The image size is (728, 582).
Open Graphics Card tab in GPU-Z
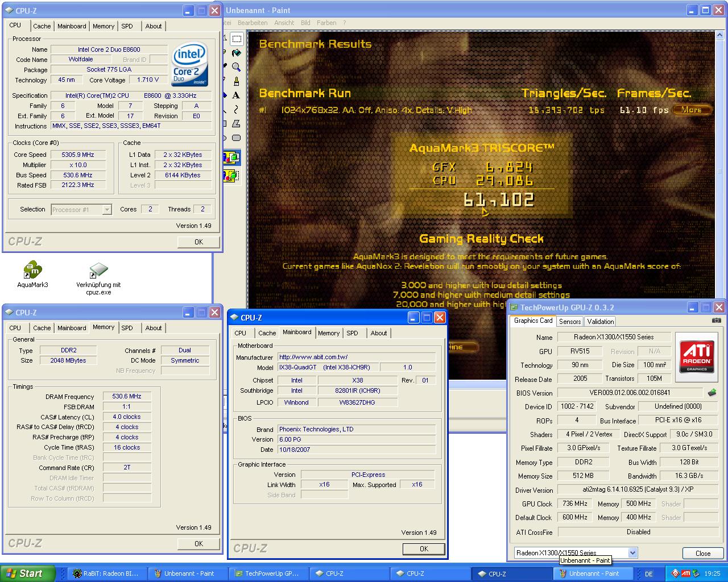pos(533,321)
